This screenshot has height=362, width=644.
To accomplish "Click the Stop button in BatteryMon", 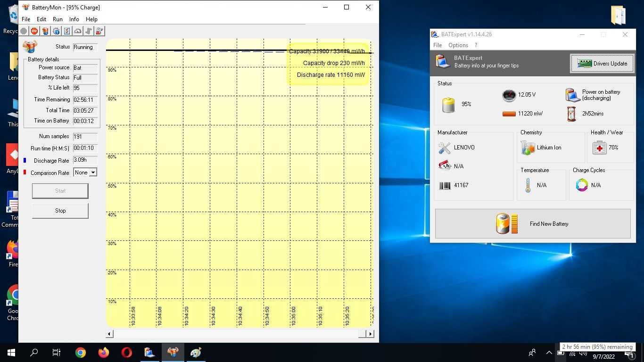I will (60, 211).
